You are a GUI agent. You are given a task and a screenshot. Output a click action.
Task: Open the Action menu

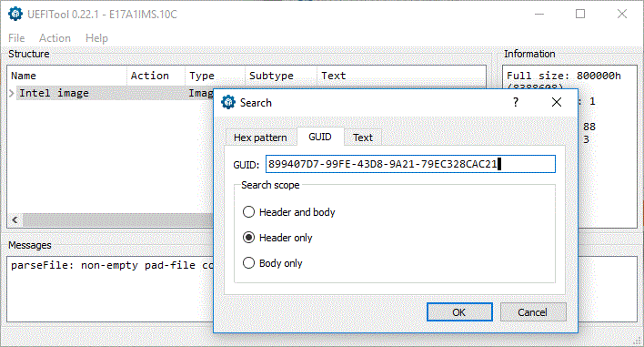(55, 38)
